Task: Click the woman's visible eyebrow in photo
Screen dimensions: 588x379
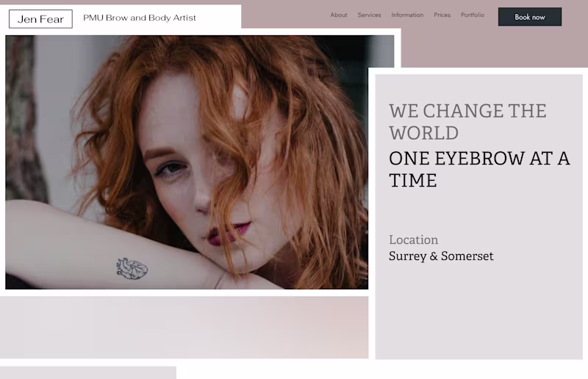Action: coord(160,153)
